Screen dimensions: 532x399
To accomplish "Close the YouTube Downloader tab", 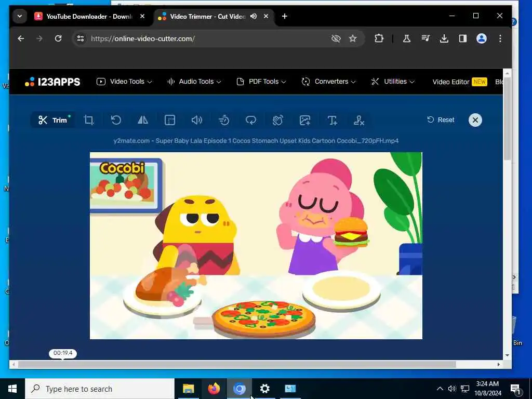I will tap(142, 16).
